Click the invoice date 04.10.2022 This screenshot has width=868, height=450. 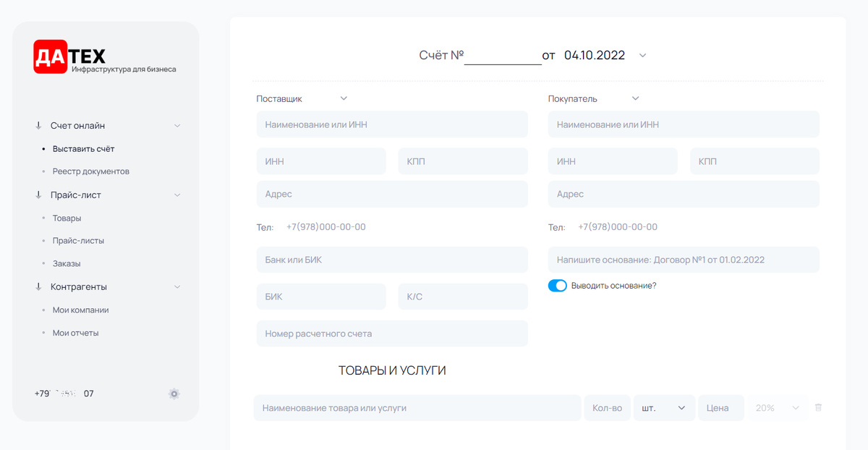click(595, 55)
